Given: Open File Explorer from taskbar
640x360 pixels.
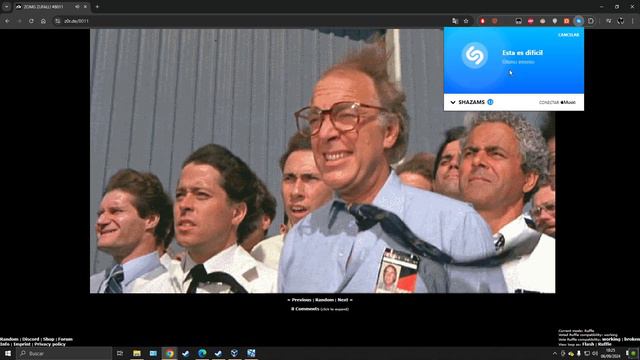Looking at the screenshot, I should pos(137,353).
